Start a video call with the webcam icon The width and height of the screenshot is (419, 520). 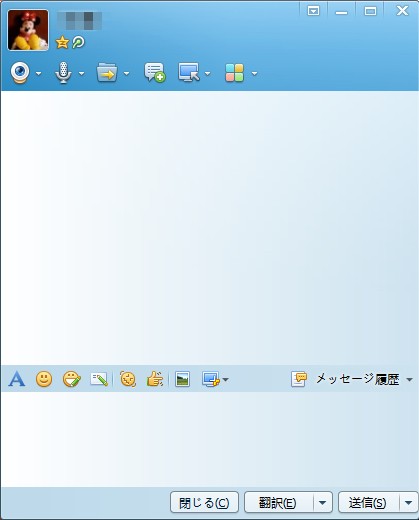point(20,72)
